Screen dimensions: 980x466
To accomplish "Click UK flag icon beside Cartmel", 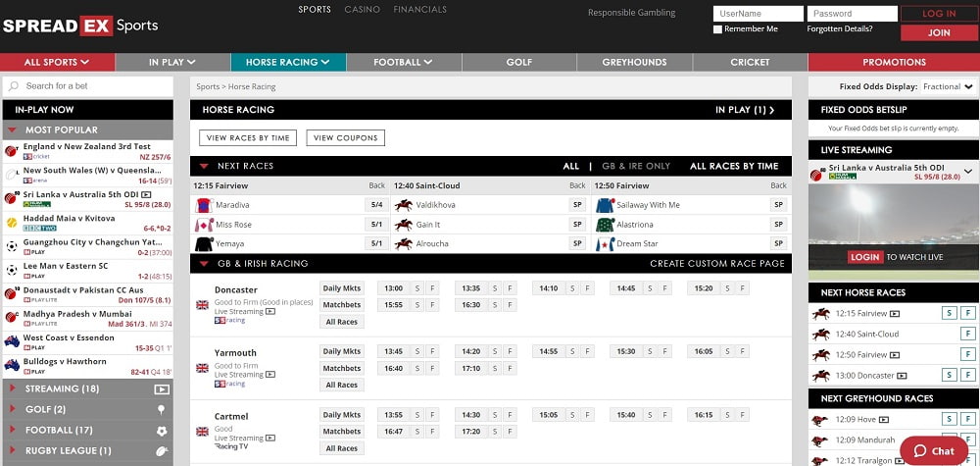I will 203,431.
